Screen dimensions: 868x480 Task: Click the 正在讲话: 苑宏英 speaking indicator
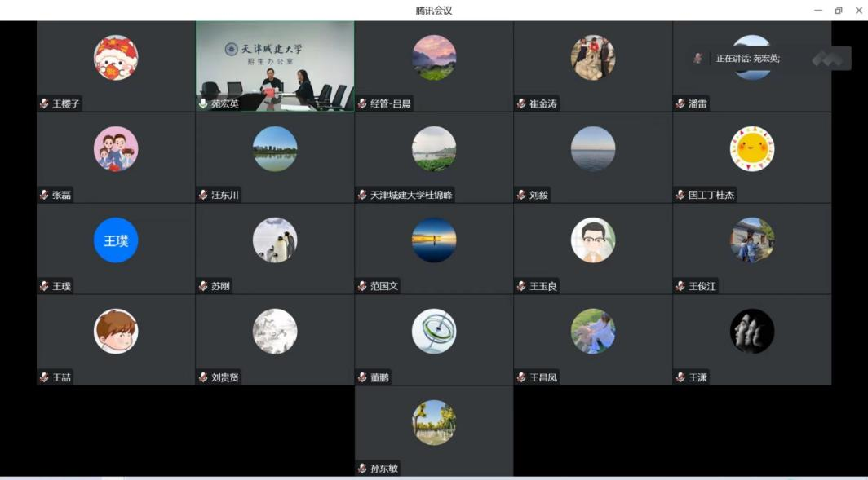[x=747, y=58]
